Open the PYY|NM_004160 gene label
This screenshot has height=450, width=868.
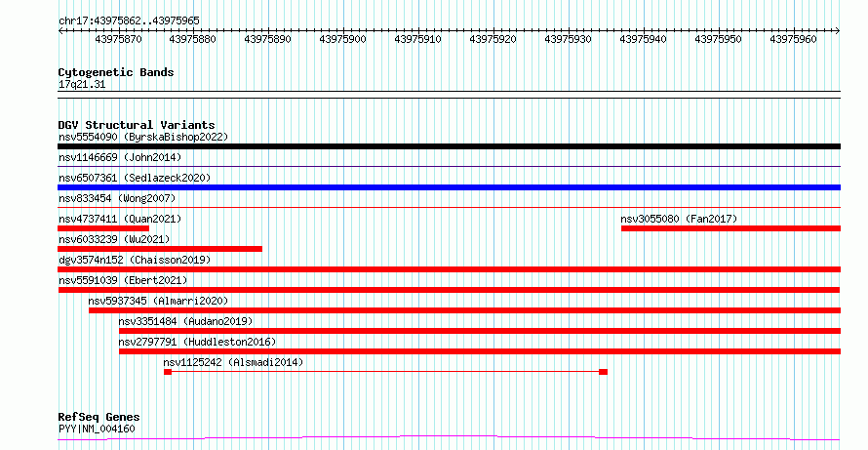[97, 429]
